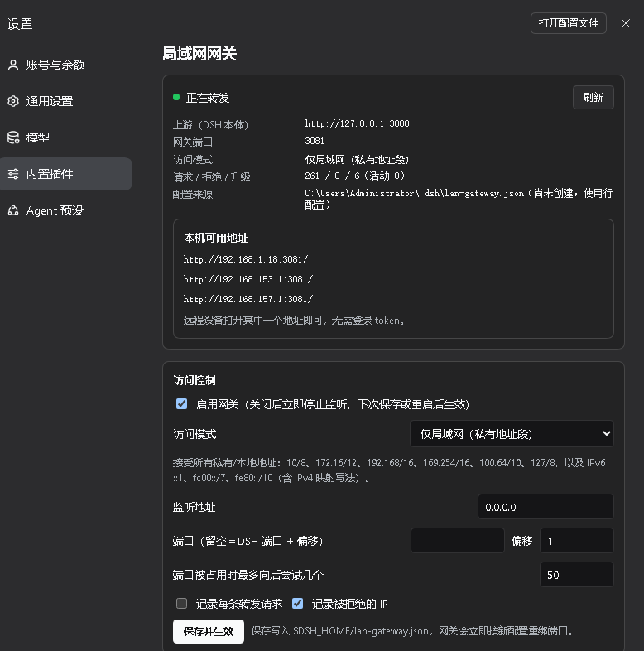Select 内置插件 sidebar item
Image resolution: width=644 pixels, height=651 pixels.
pyautogui.click(x=66, y=174)
